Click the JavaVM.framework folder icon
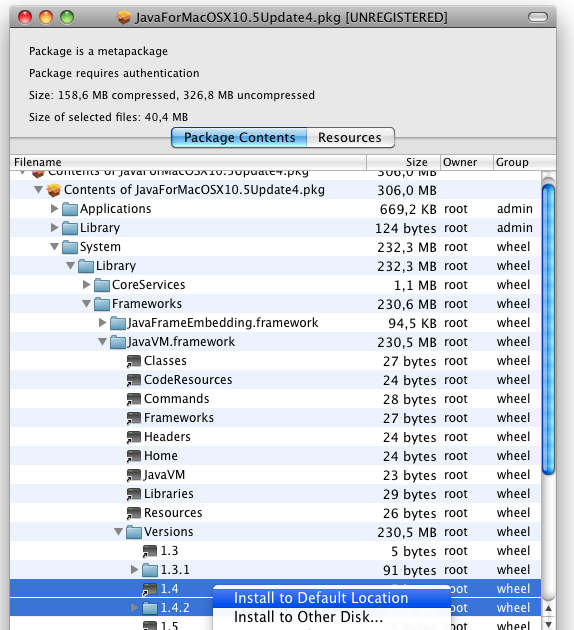The width and height of the screenshot is (574, 630). click(118, 342)
